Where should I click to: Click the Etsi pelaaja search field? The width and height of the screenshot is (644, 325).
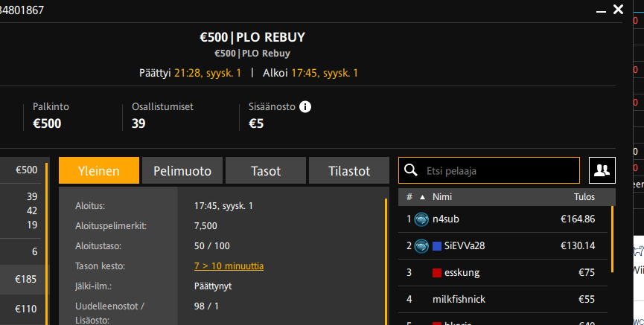[499, 170]
